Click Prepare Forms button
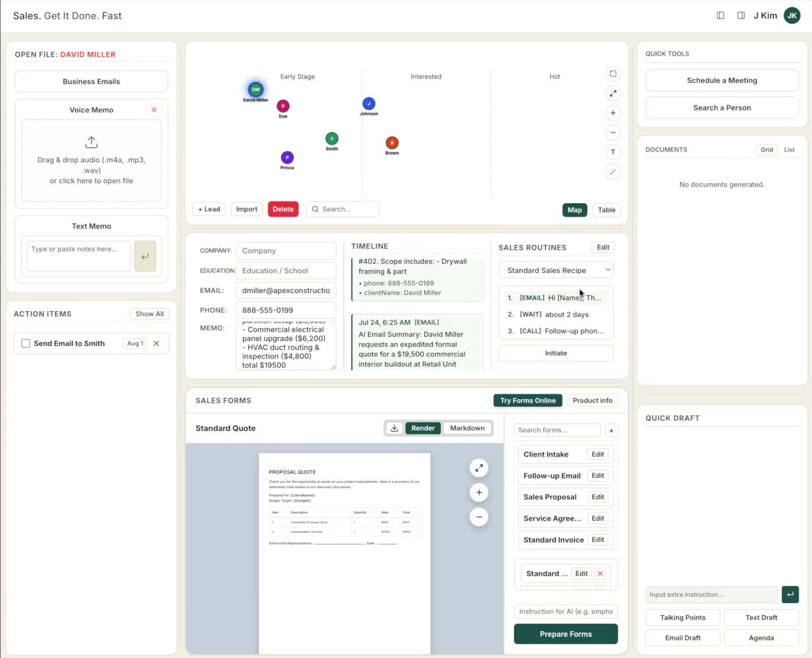This screenshot has width=812, height=658. [566, 634]
